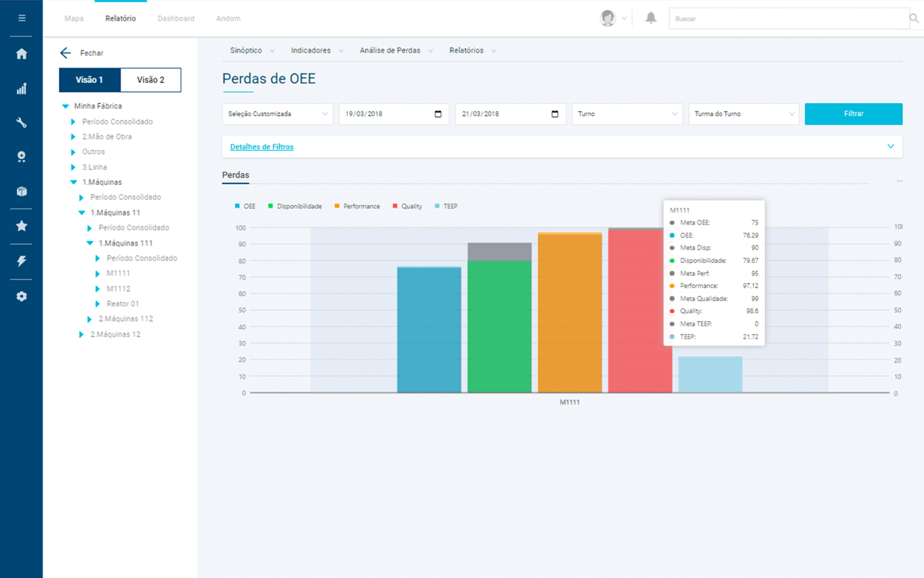Toggle TEEP series in chart legend
This screenshot has height=578, width=924.
(x=450, y=206)
